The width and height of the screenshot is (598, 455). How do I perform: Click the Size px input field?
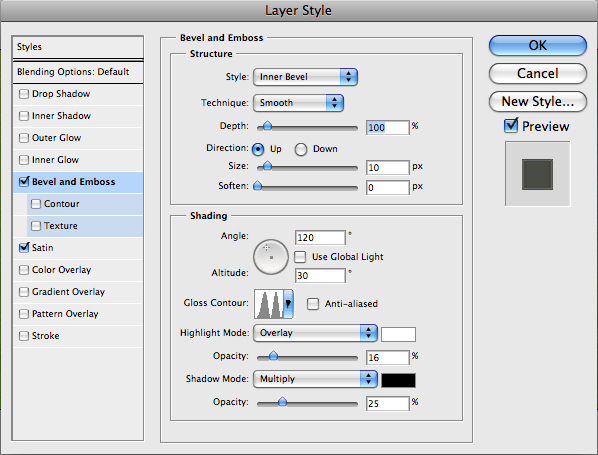387,167
